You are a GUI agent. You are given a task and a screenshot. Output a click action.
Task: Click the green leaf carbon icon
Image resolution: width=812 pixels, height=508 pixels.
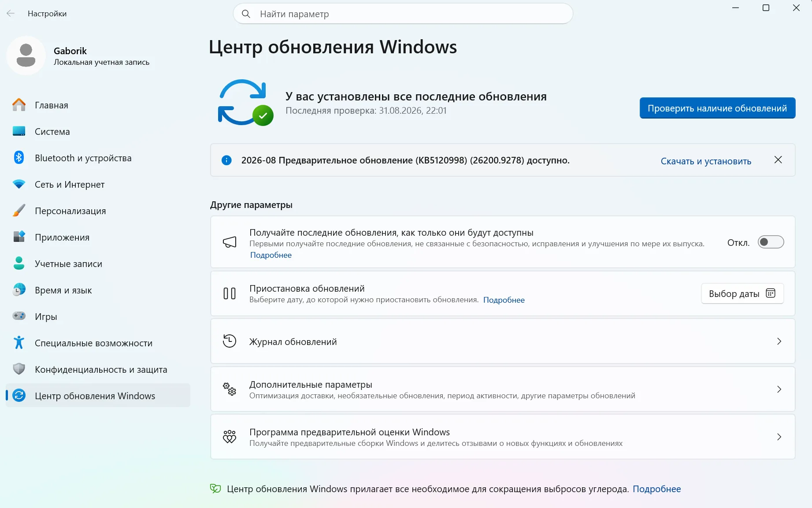point(215,488)
